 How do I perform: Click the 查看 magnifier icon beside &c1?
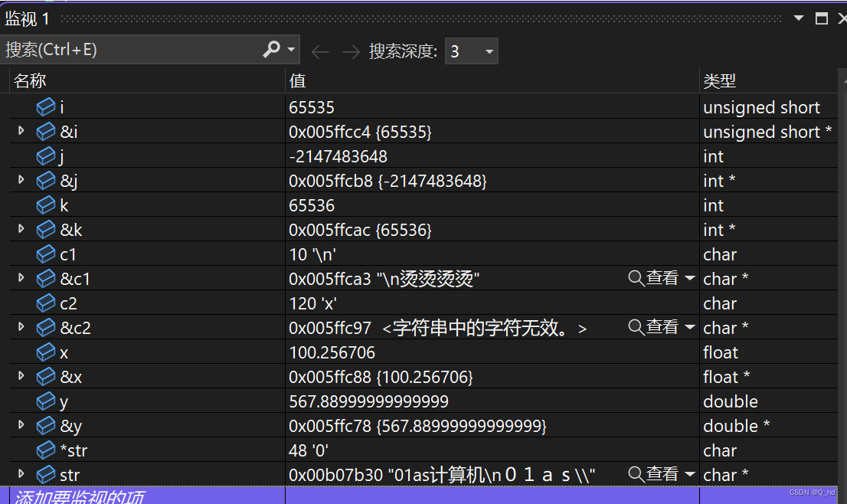(x=636, y=278)
